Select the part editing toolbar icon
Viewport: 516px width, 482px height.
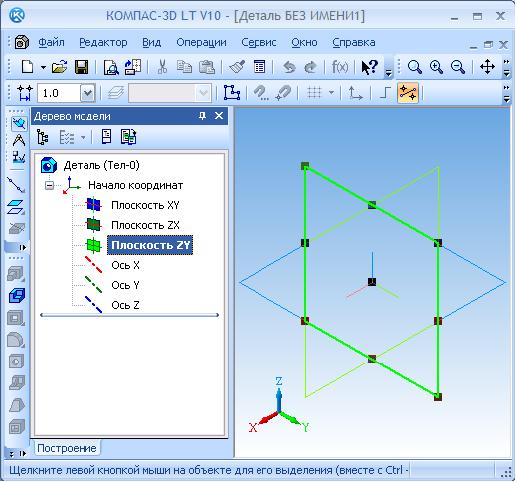coord(19,123)
